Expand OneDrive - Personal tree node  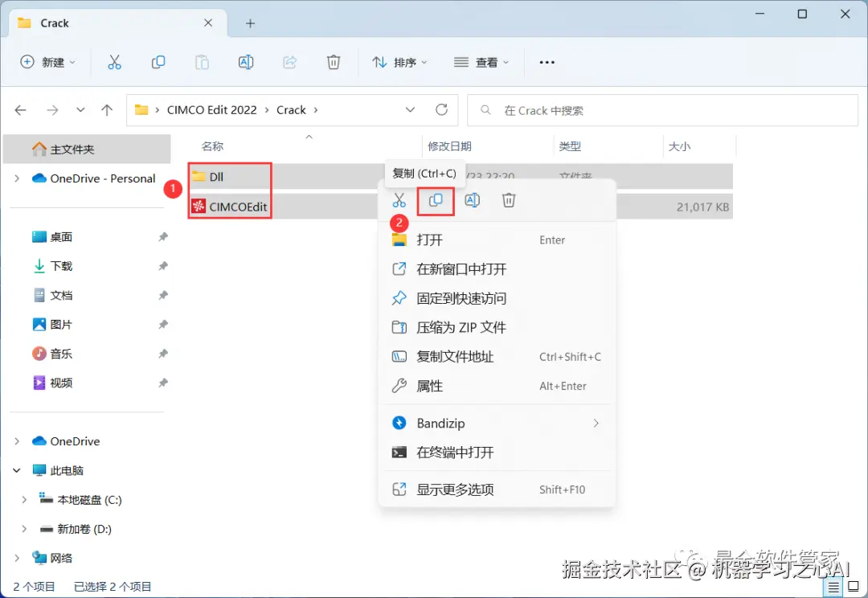pos(17,178)
